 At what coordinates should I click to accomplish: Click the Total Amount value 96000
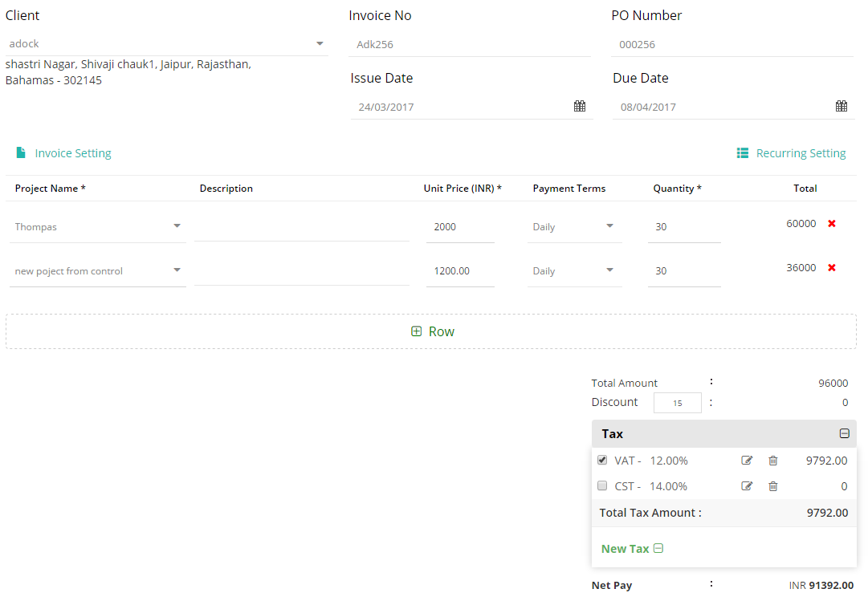(x=833, y=383)
